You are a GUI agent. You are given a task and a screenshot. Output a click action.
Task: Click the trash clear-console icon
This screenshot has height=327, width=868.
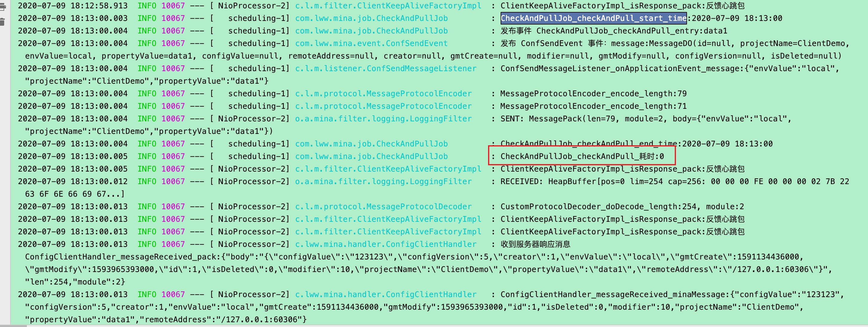click(3, 22)
